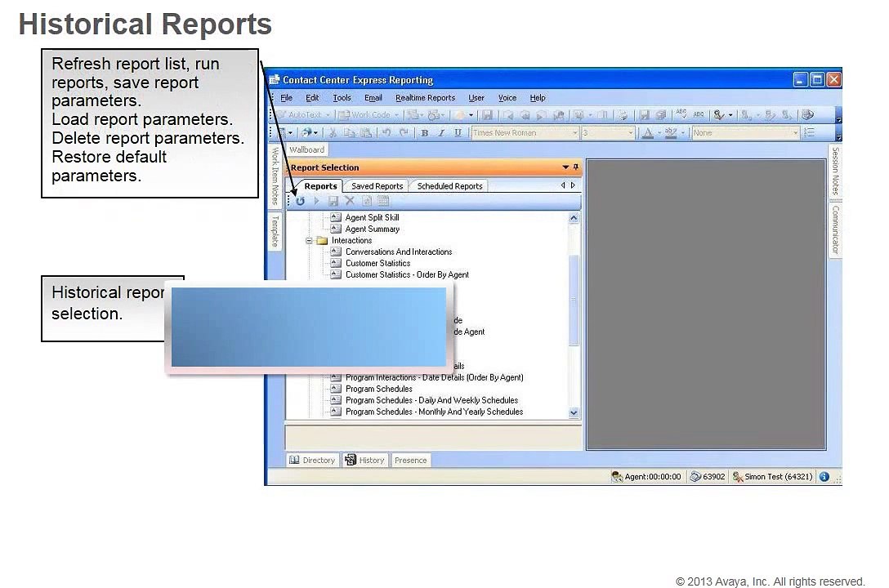Click the tab strip scroll left arrow

[563, 185]
